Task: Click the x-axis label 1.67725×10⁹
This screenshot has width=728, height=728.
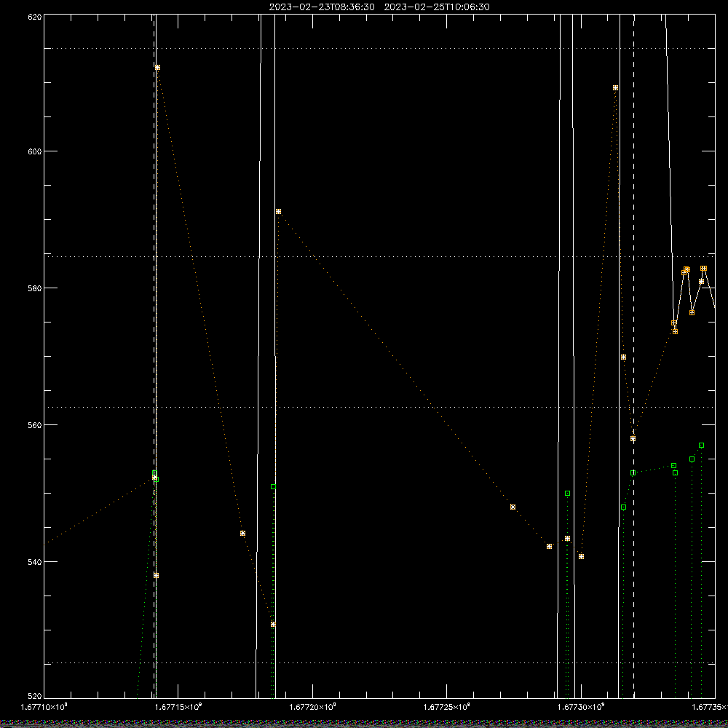Action: (447, 707)
